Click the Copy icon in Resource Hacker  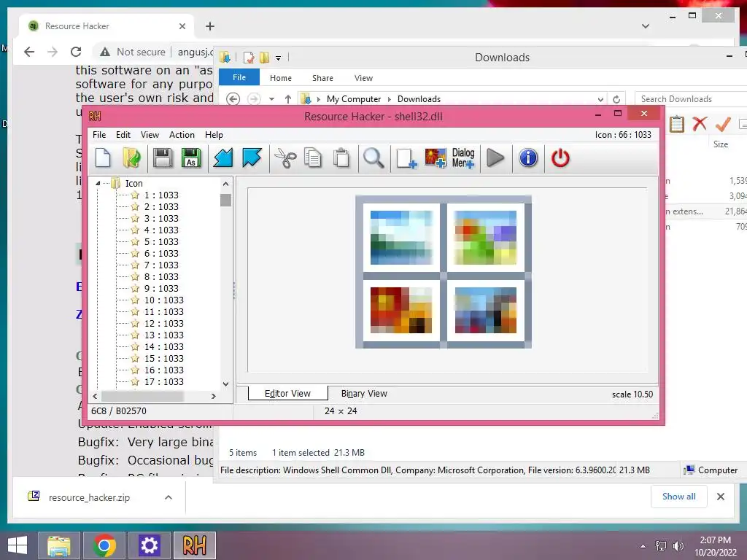point(313,158)
